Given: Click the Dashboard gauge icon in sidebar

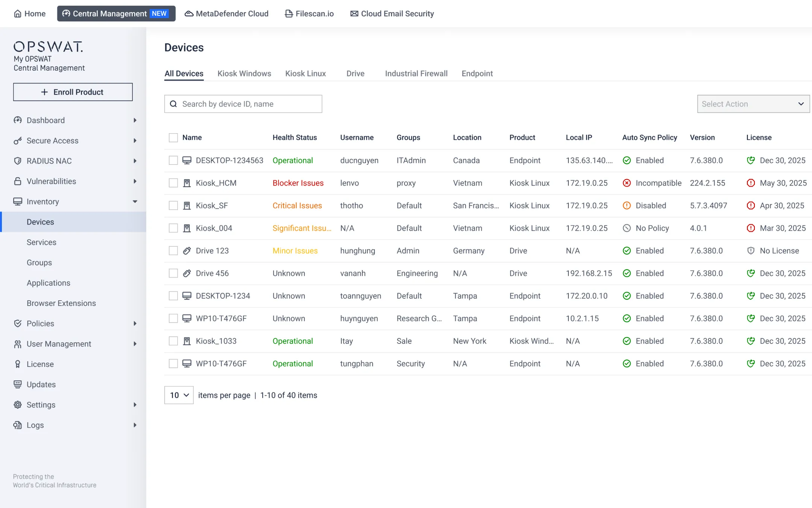Looking at the screenshot, I should 18,120.
